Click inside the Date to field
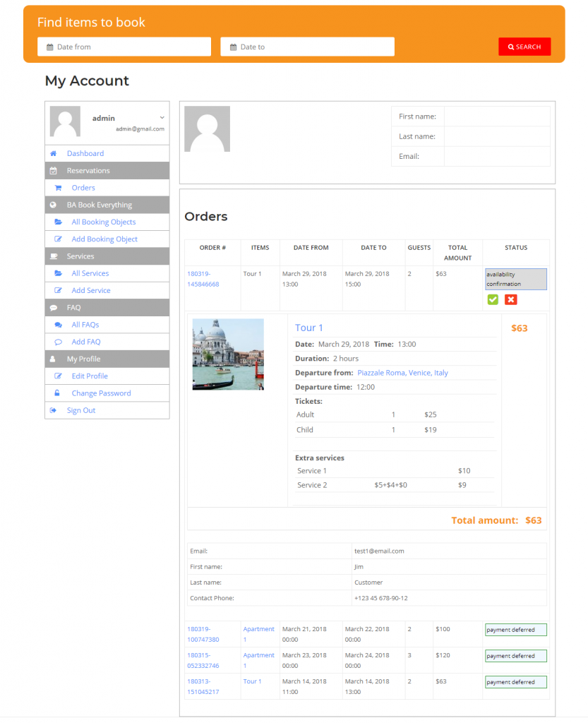The height and width of the screenshot is (723, 588). 307,46
